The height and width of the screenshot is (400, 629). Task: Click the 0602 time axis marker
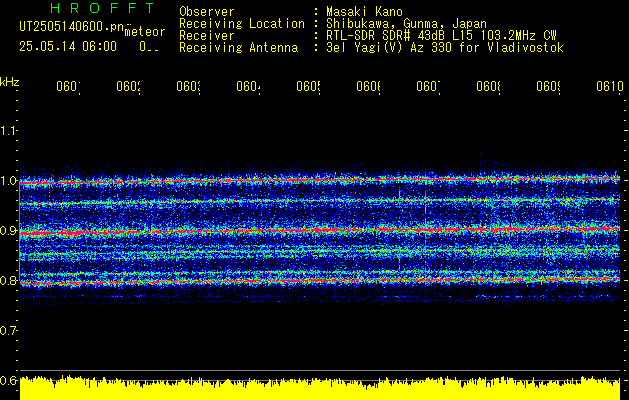click(128, 86)
